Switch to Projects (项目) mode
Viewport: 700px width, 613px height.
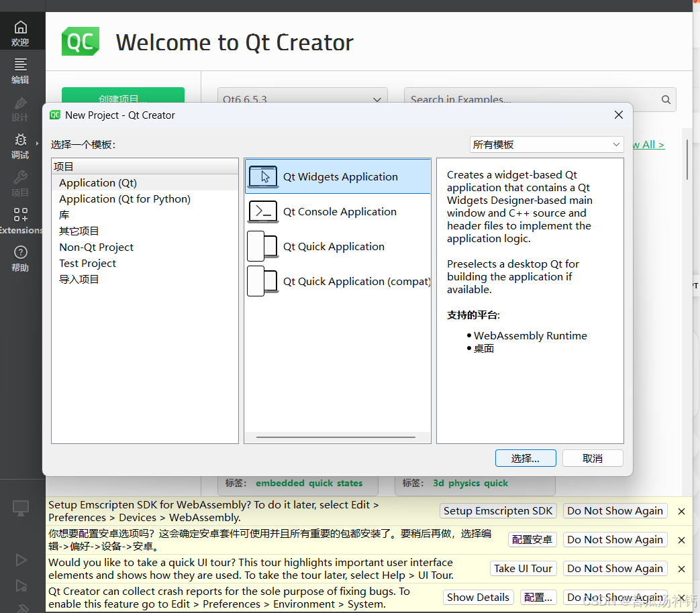20,184
